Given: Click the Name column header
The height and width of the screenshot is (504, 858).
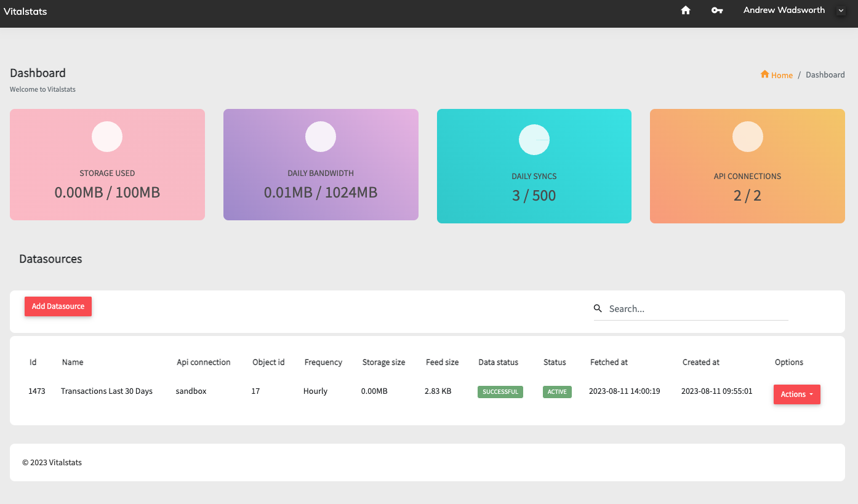Looking at the screenshot, I should click(x=73, y=362).
